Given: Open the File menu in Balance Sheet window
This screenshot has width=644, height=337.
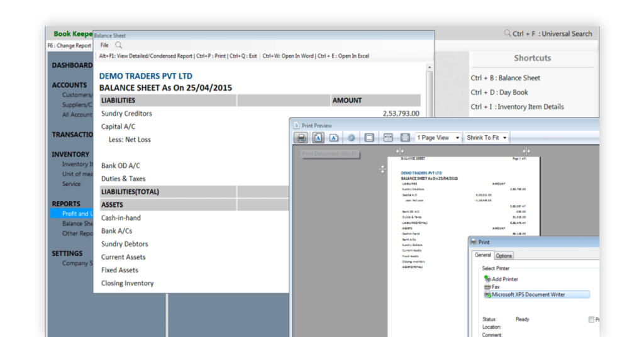Looking at the screenshot, I should coord(104,45).
